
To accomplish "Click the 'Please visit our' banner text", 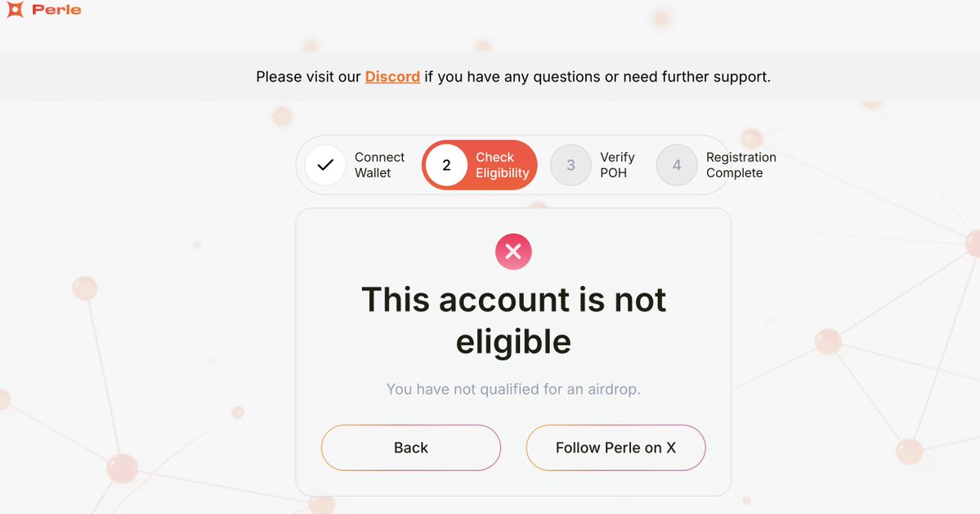I will click(x=308, y=77).
